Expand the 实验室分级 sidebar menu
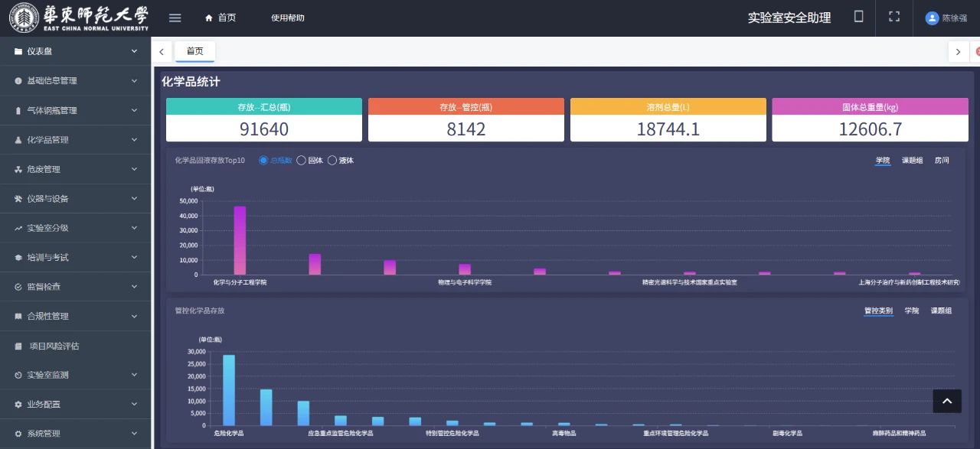Viewport: 980px width, 449px height. 75,228
